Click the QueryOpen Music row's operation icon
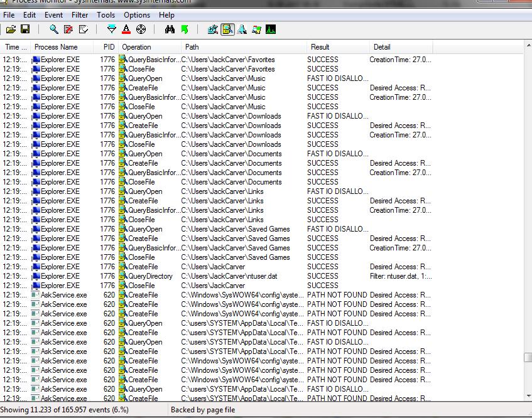 (x=123, y=78)
